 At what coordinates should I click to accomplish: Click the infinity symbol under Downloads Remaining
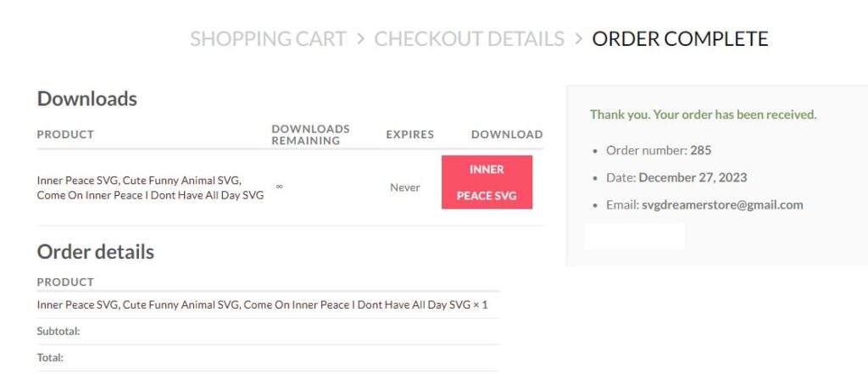279,187
